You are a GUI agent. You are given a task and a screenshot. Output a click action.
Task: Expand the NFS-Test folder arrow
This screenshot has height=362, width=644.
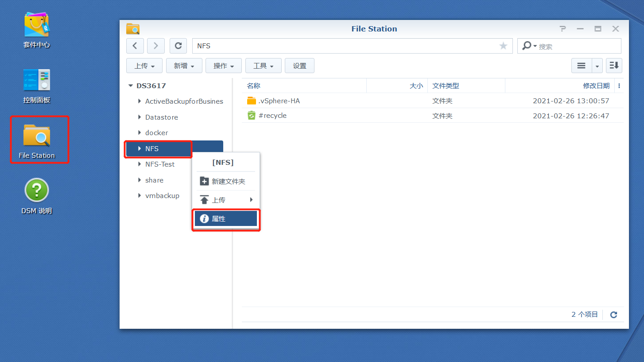[140, 164]
